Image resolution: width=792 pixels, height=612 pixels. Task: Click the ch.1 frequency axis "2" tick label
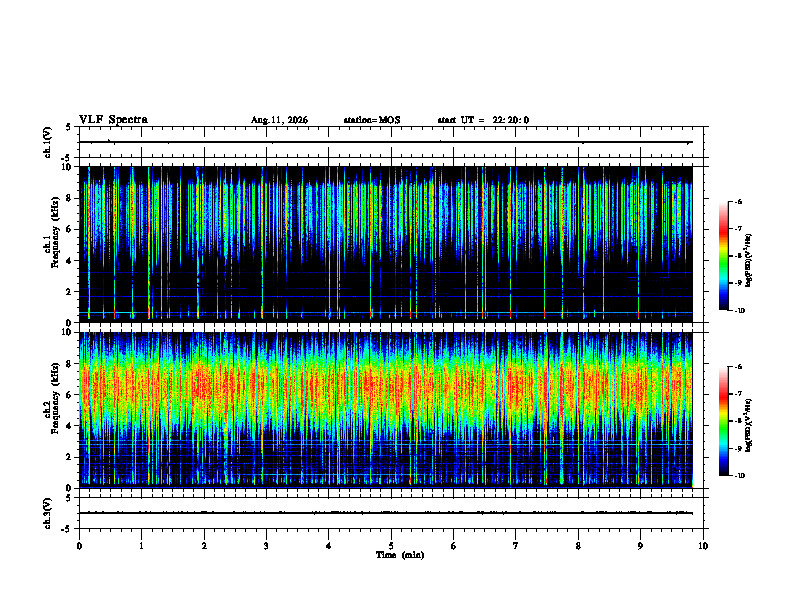[70, 292]
